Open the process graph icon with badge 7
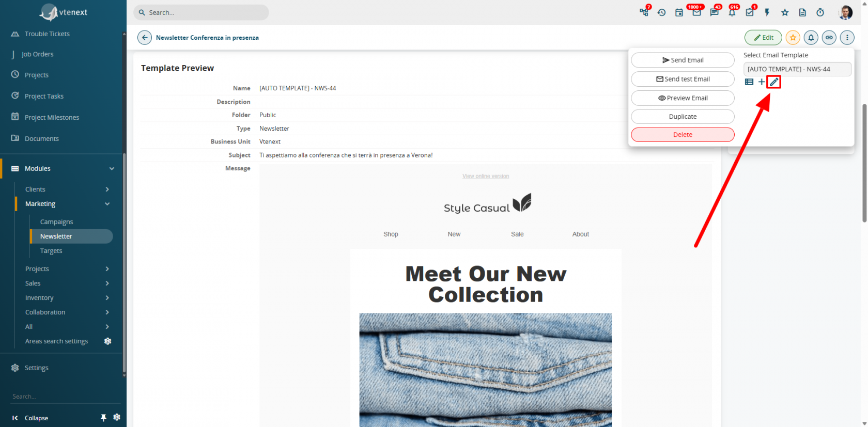The image size is (868, 427). coord(644,12)
